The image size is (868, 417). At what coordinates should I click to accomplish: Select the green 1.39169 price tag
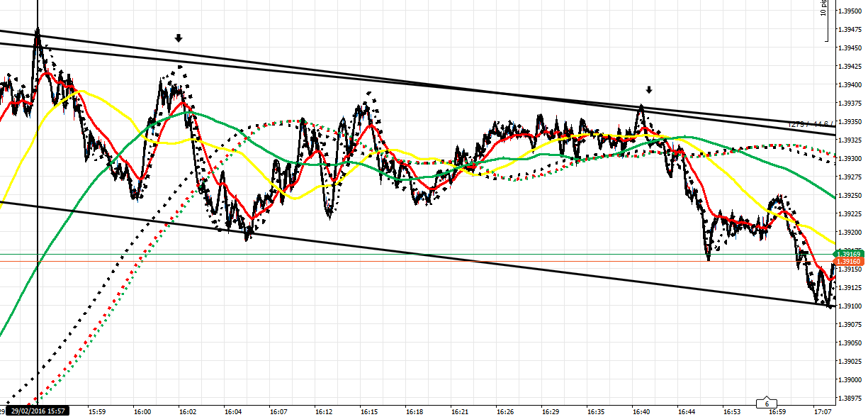(848, 254)
